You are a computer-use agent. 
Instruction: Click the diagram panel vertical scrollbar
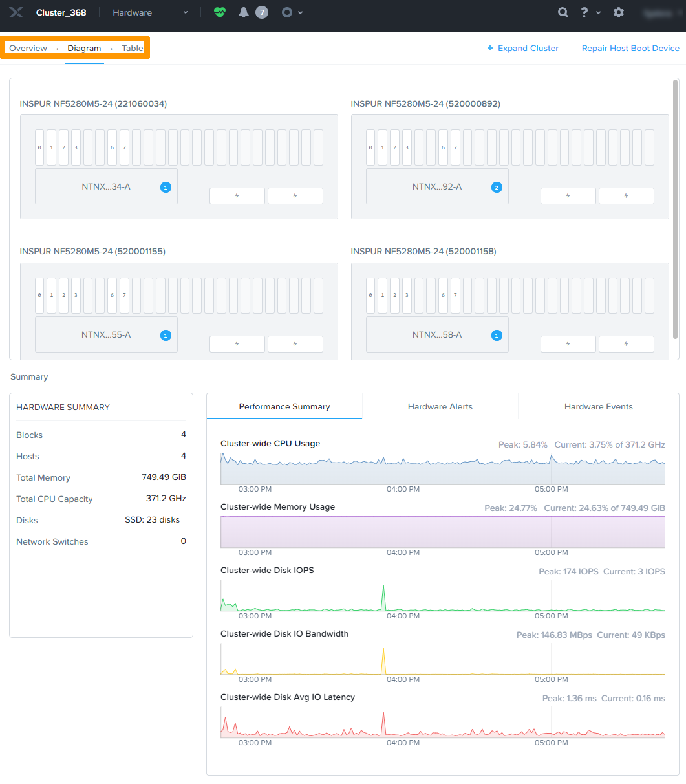(675, 207)
